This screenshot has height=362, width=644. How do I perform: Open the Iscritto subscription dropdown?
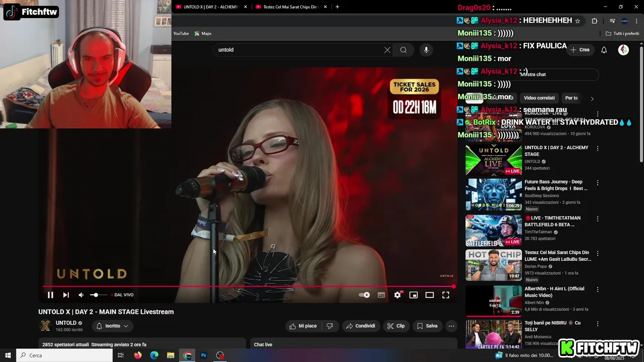113,326
